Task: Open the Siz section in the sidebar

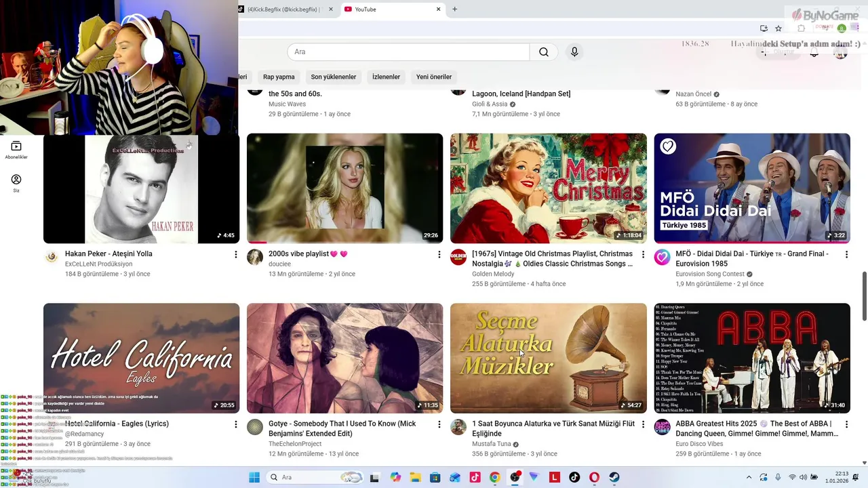Action: pos(16,183)
